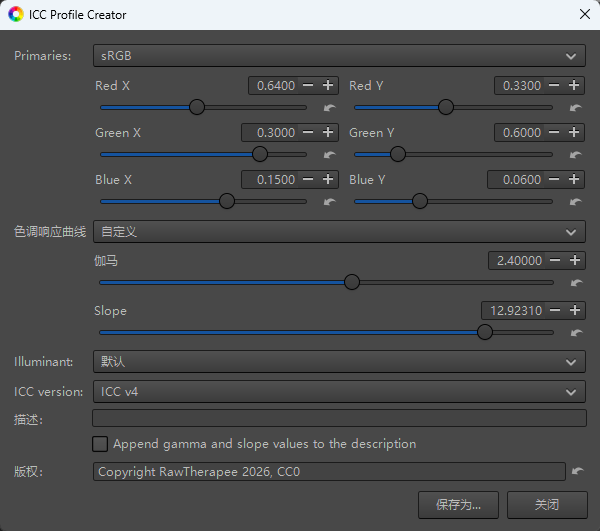The height and width of the screenshot is (531, 600).
Task: Close the ICC Profile Creator window
Action: pos(584,15)
